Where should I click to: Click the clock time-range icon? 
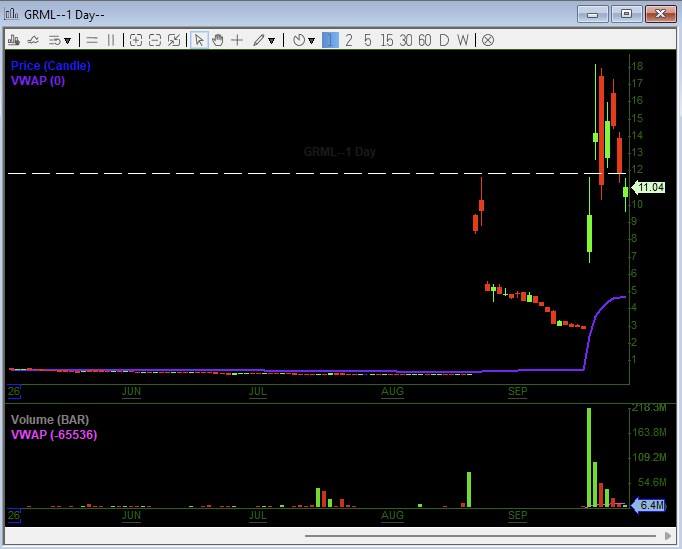click(x=299, y=40)
